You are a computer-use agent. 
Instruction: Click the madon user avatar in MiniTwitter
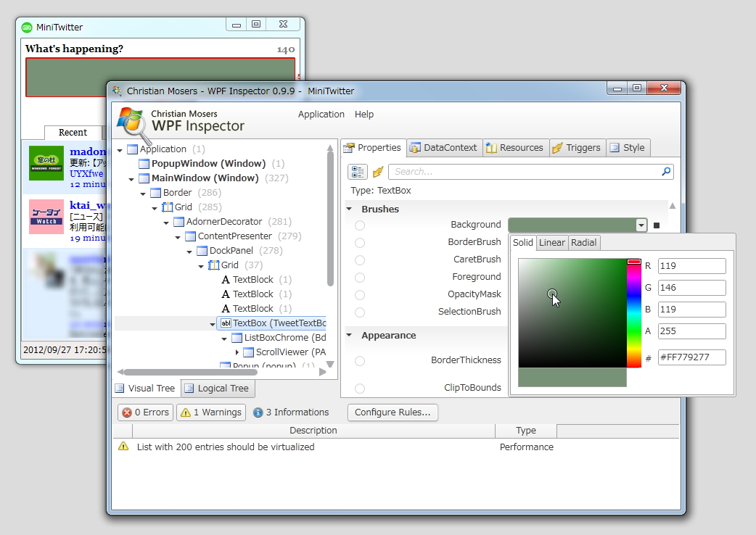[46, 163]
